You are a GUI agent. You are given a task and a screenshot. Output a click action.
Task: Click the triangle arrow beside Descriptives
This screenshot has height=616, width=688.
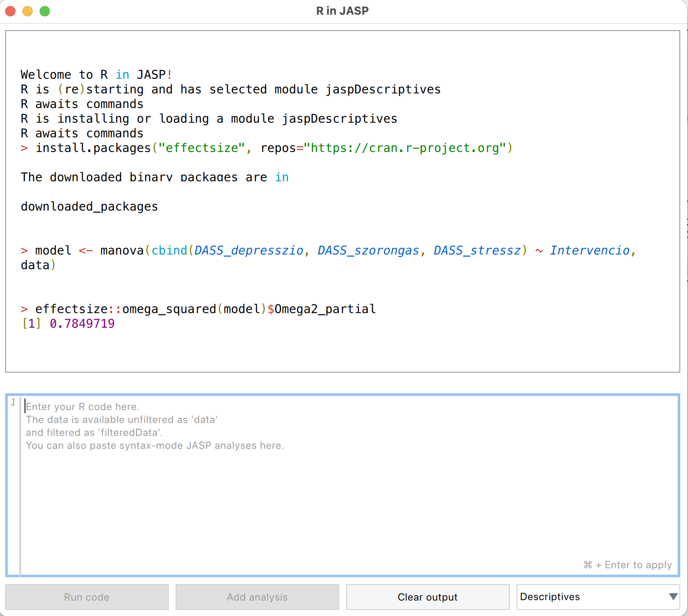tap(673, 597)
